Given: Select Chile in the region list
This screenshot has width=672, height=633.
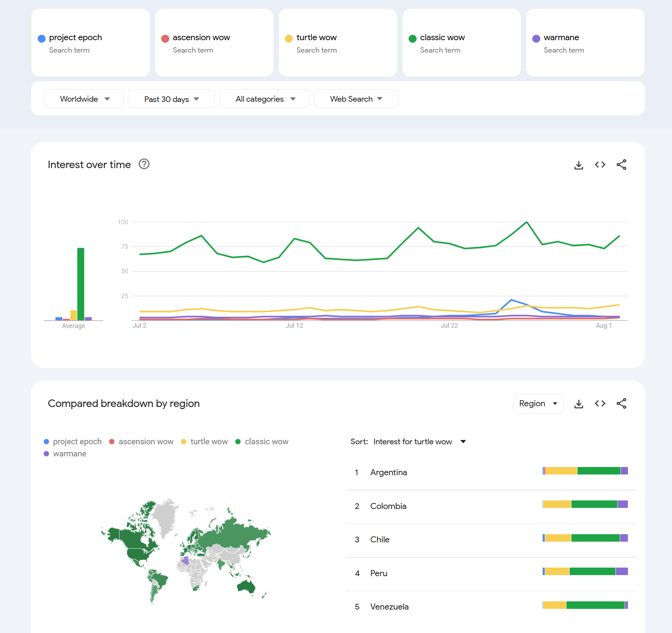Looking at the screenshot, I should tap(491, 540).
